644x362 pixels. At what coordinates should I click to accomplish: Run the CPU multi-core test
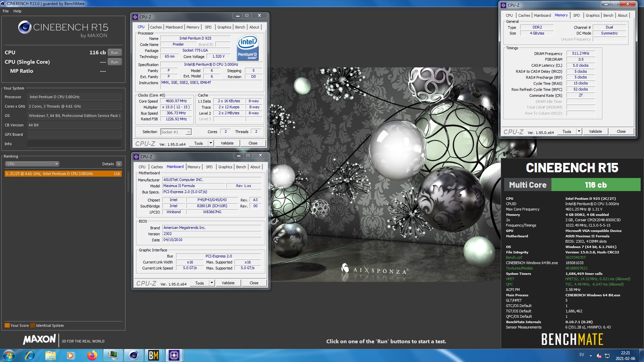pyautogui.click(x=114, y=53)
